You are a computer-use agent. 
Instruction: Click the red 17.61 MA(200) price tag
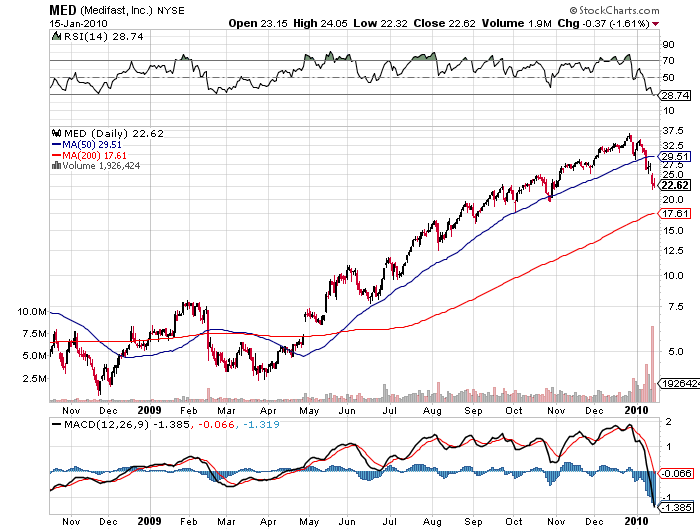pyautogui.click(x=675, y=213)
